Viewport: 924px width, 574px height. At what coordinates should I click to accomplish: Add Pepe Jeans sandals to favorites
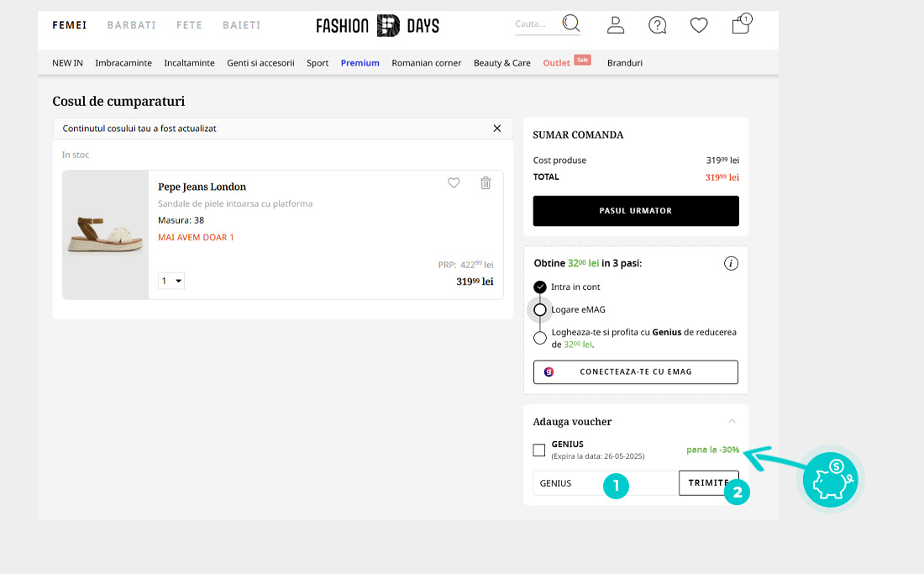click(454, 182)
